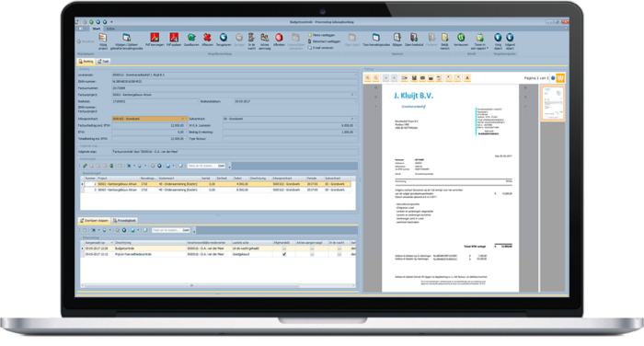
Task: Click the Volgend object arrow icon
Action: (510, 38)
